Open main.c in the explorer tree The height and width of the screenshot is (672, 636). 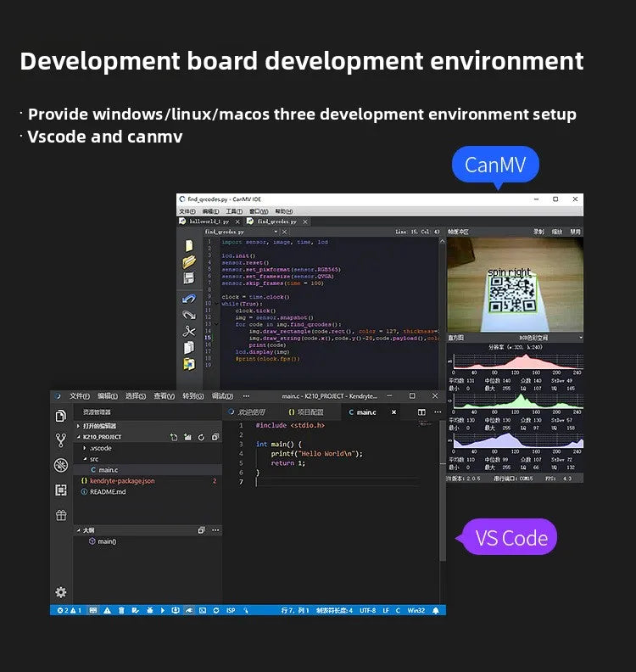tap(148, 470)
